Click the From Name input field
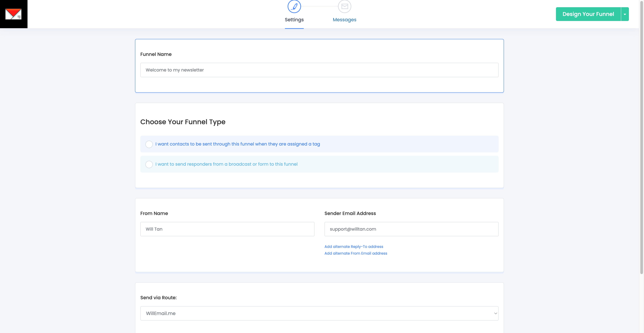This screenshot has height=333, width=644. [x=227, y=229]
